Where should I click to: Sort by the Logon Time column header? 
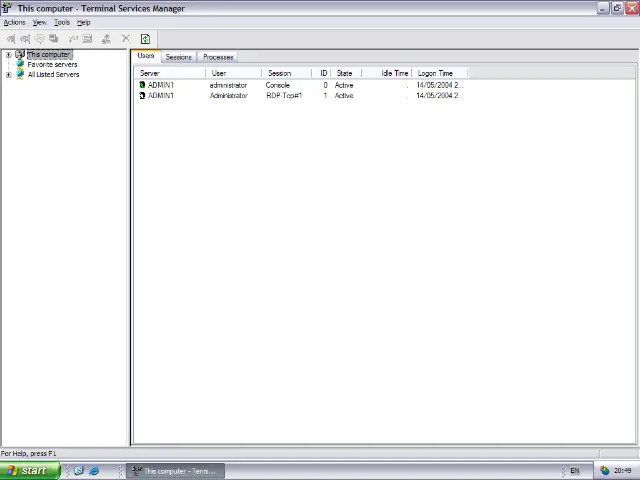440,73
